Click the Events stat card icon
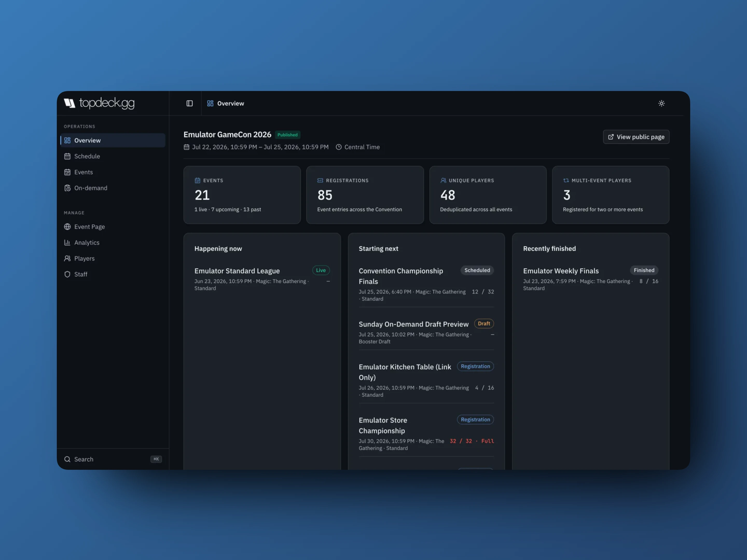 198,181
